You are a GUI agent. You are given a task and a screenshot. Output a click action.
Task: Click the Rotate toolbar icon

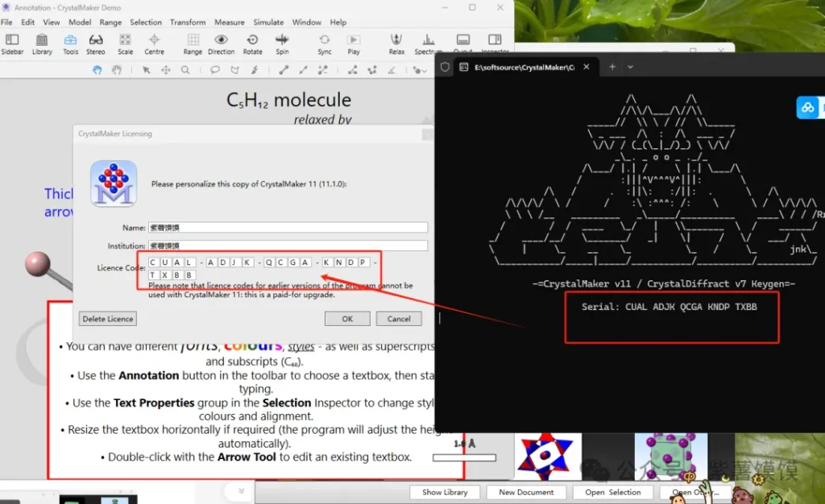click(252, 43)
